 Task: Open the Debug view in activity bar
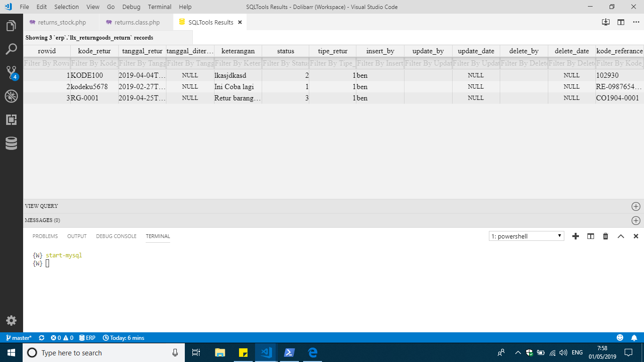[x=11, y=96]
